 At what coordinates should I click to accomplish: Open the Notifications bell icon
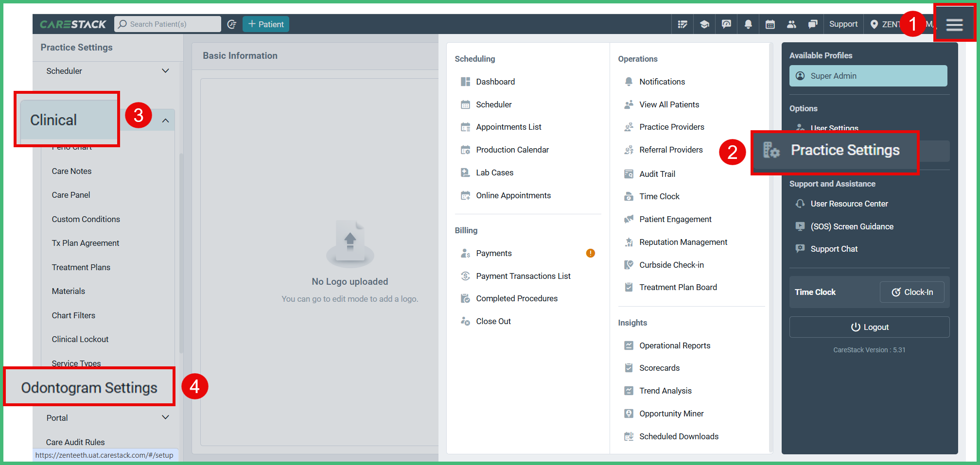(x=748, y=24)
